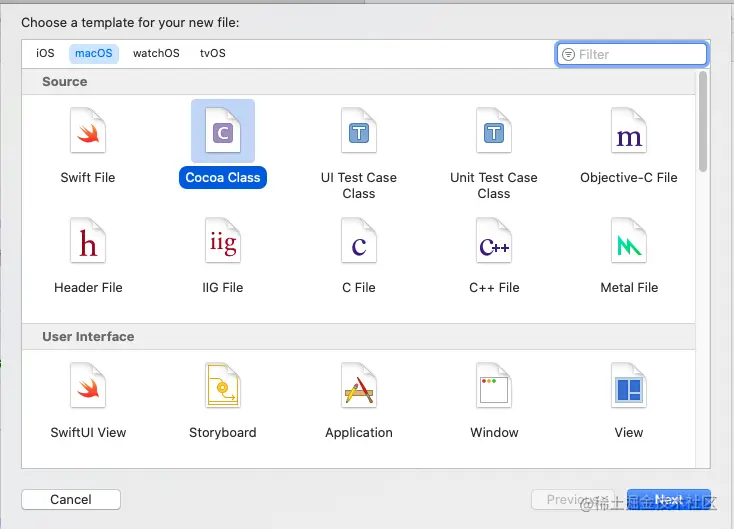The height and width of the screenshot is (529, 734).
Task: Click the "Header File" label
Action: pyautogui.click(x=88, y=287)
